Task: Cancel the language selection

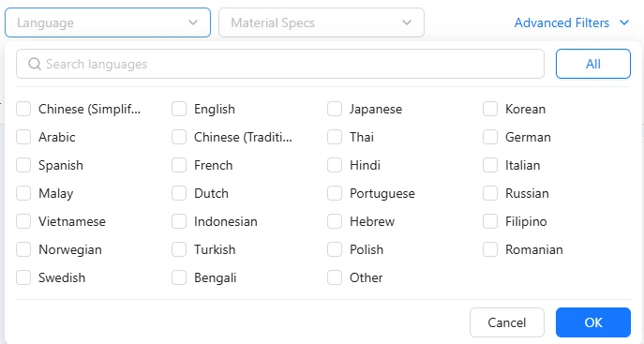Action: [x=507, y=322]
